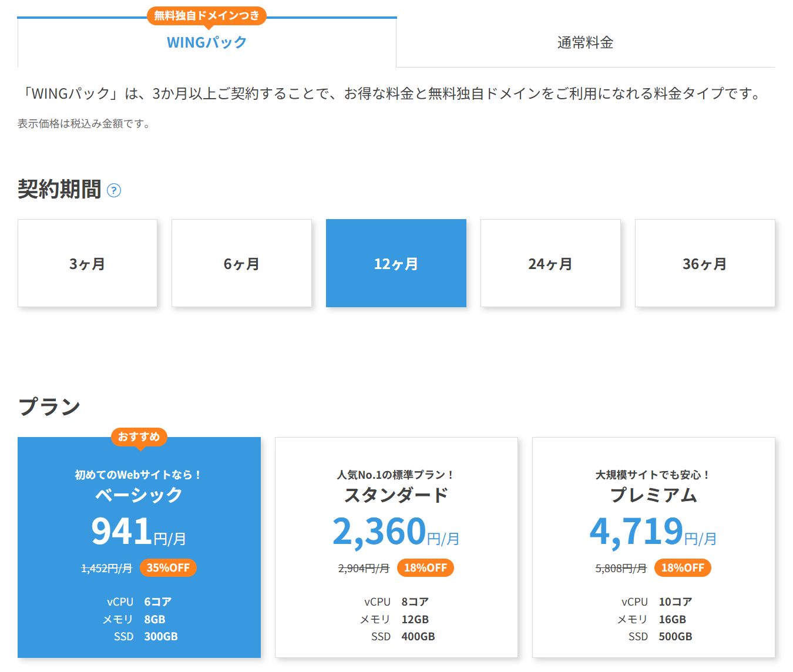The image size is (793, 672).
Task: Click the help icon beside 契約期間
Action: [114, 190]
